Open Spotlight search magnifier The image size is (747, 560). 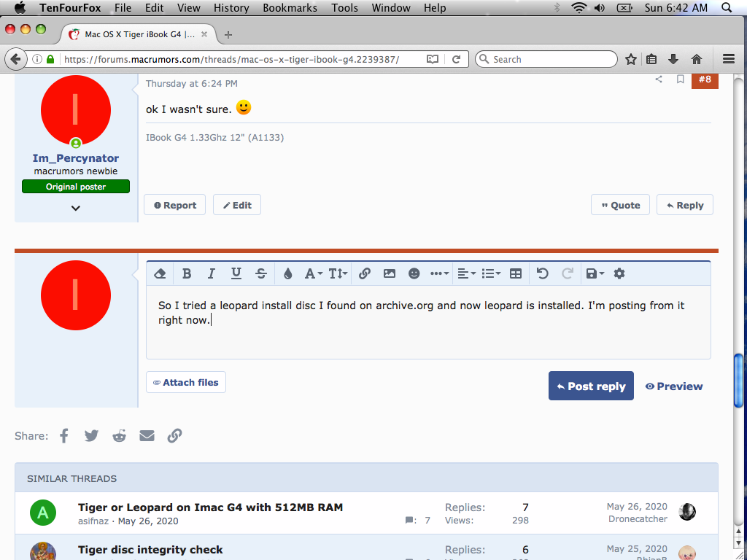click(x=727, y=7)
